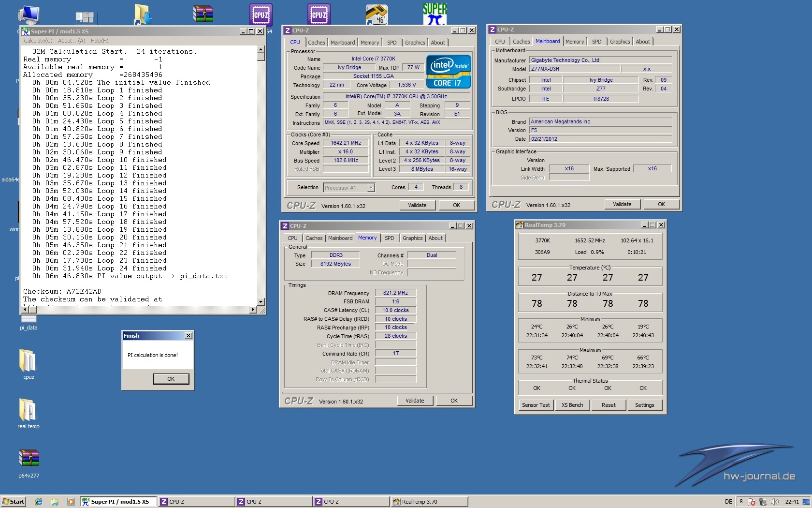Open Settings in RealTemp

(645, 405)
